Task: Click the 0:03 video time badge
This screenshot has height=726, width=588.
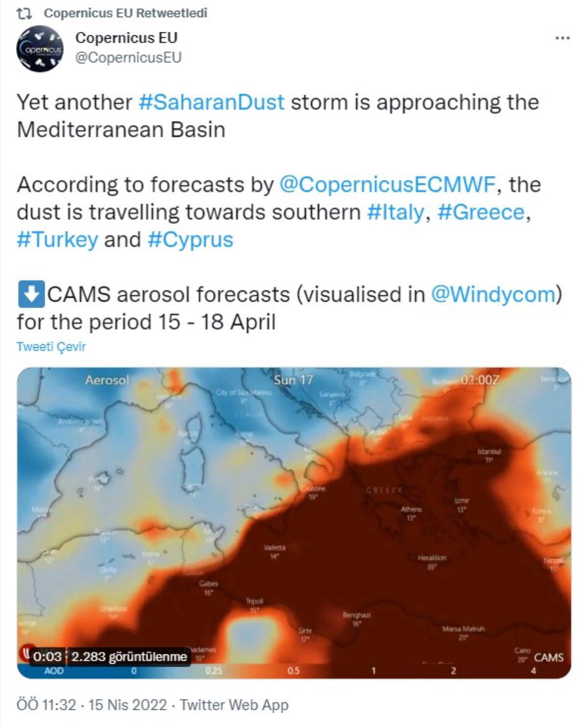Action: (48, 656)
